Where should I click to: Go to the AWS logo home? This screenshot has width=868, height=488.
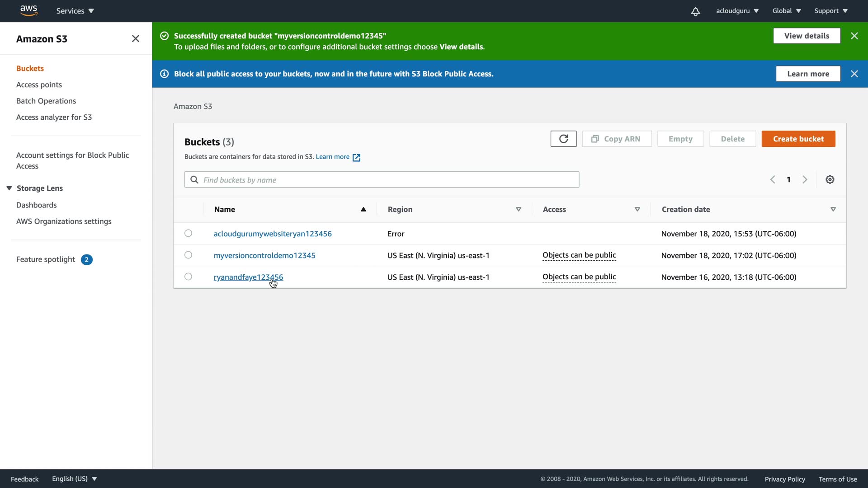click(28, 10)
